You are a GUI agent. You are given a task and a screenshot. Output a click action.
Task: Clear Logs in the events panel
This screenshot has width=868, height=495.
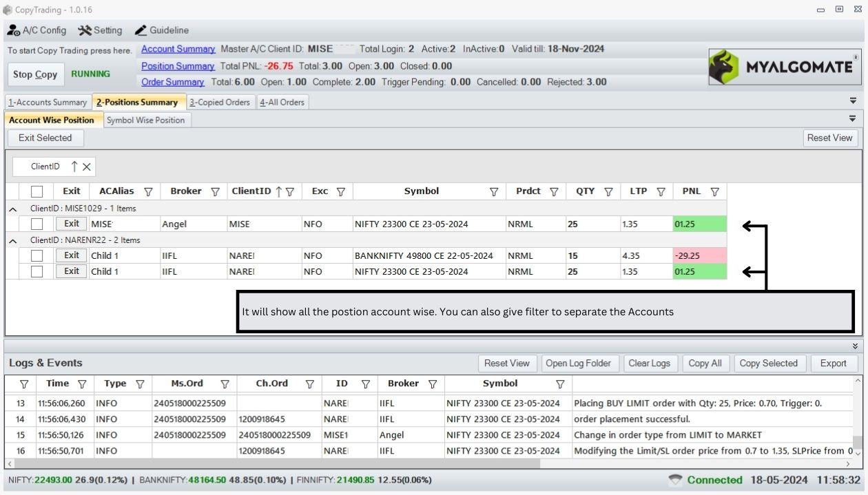pyautogui.click(x=650, y=364)
